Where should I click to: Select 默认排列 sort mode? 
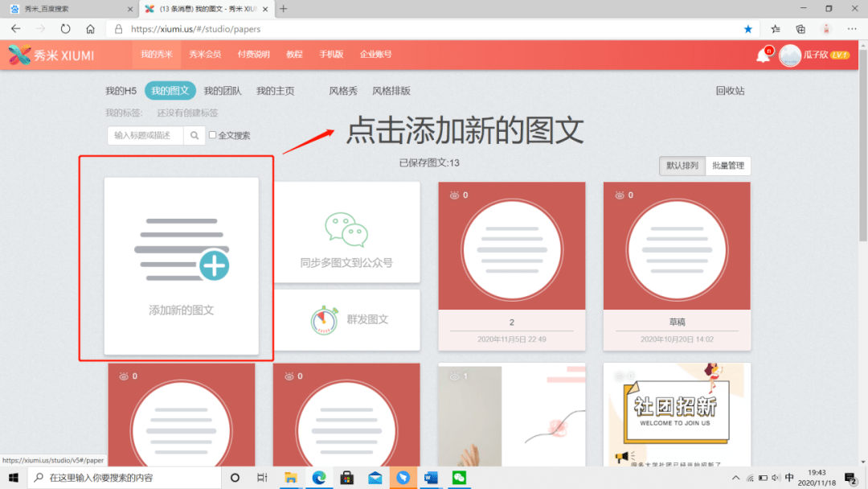click(x=682, y=166)
